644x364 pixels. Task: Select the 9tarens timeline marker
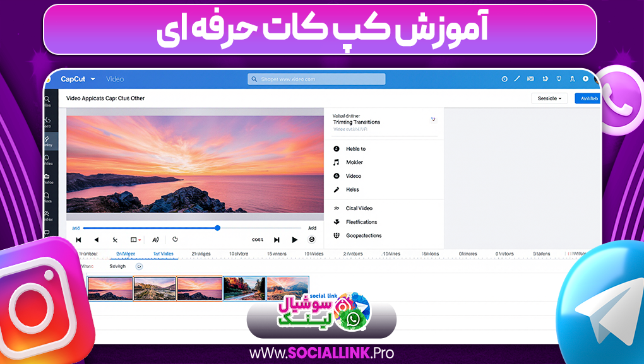541,254
